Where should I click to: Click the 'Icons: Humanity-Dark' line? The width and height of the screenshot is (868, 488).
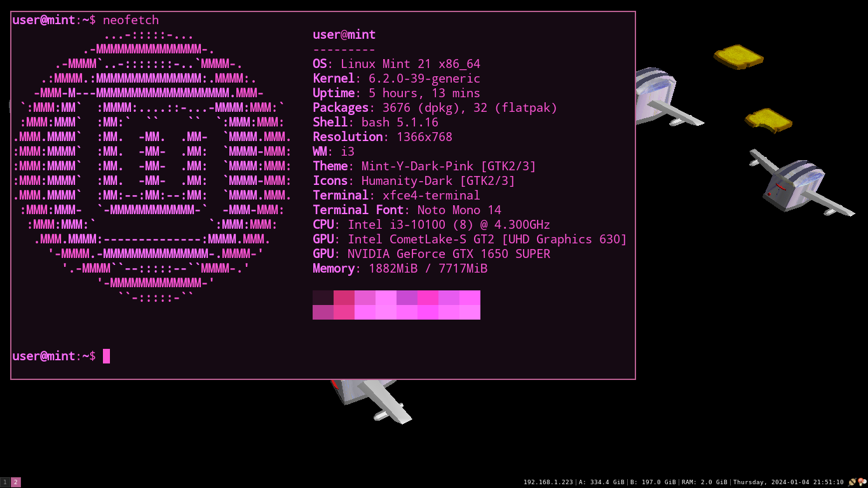414,180
